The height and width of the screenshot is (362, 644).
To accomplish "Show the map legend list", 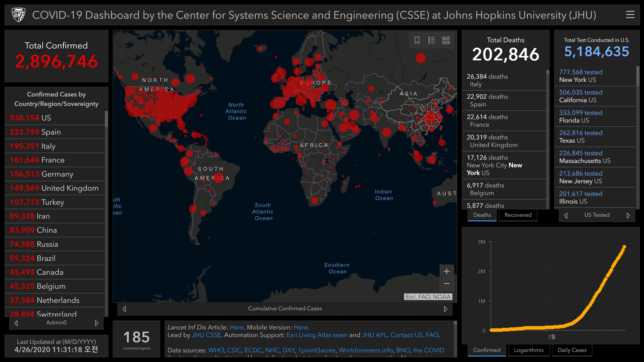I will tap(431, 40).
